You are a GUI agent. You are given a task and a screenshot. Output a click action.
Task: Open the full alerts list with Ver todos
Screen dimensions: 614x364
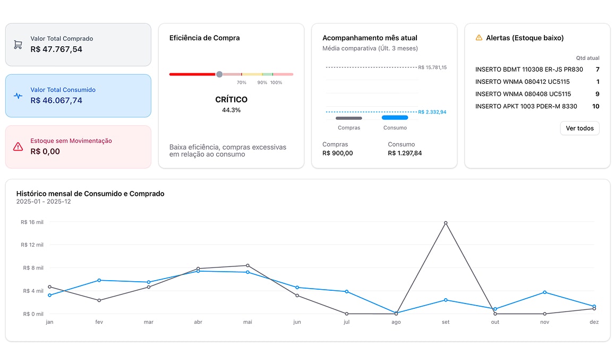click(x=579, y=128)
